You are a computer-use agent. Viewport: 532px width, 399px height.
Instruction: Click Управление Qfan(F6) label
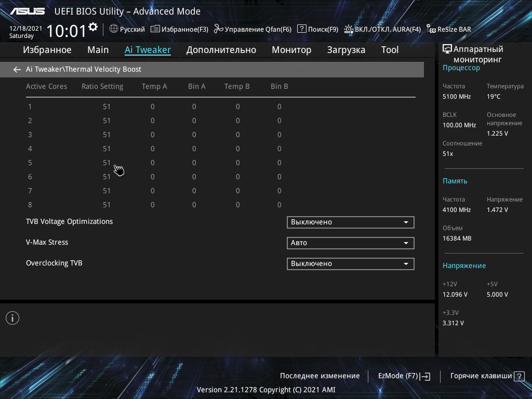click(x=258, y=30)
